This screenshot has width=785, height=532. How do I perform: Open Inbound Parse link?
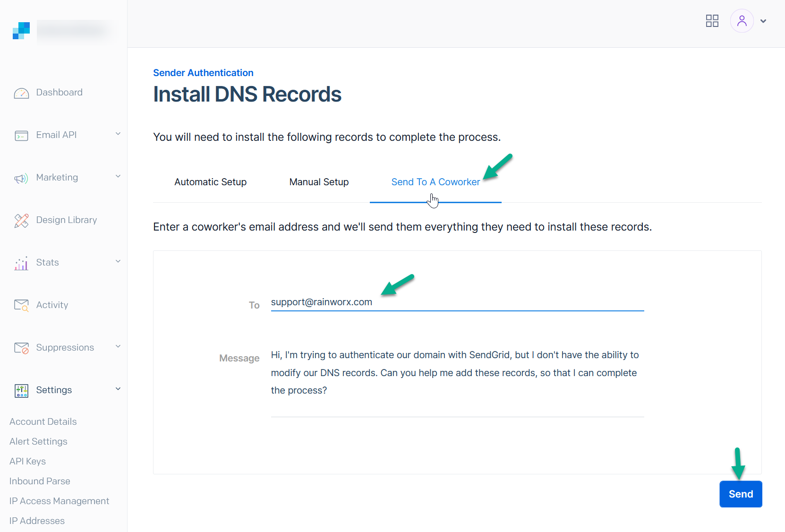[40, 481]
